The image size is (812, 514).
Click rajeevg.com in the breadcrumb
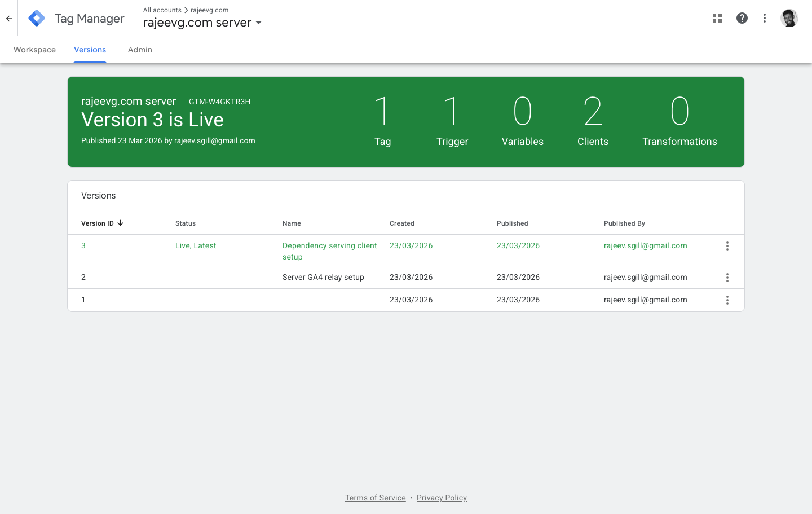(x=209, y=10)
